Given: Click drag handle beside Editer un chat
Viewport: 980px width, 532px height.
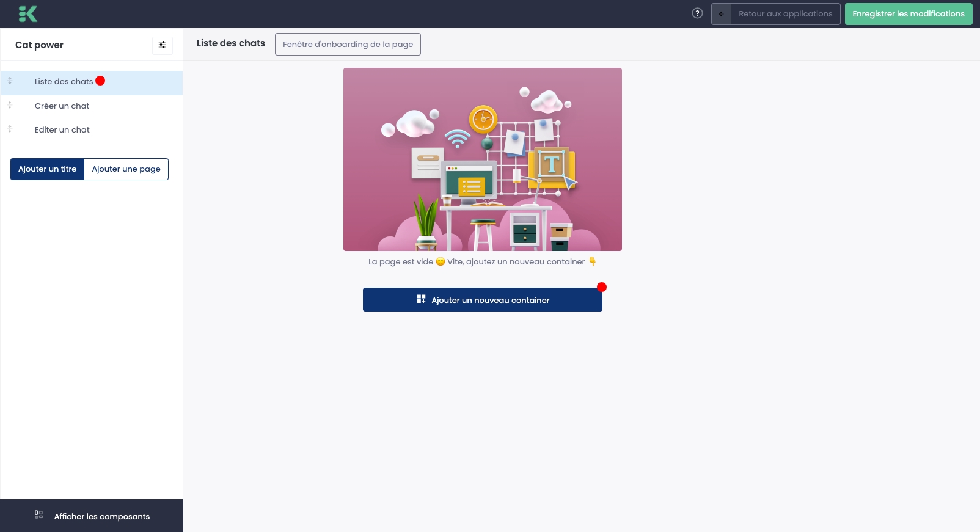Looking at the screenshot, I should tap(10, 129).
